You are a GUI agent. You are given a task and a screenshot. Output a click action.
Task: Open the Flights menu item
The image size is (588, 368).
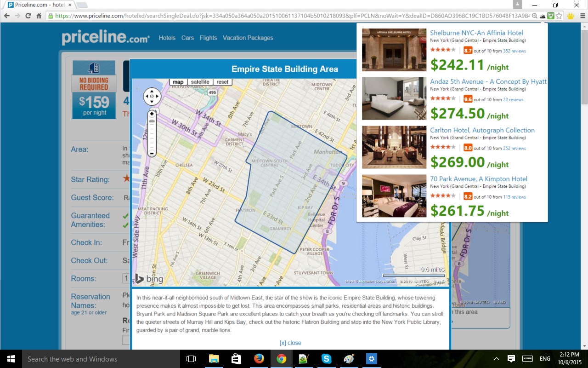point(208,38)
